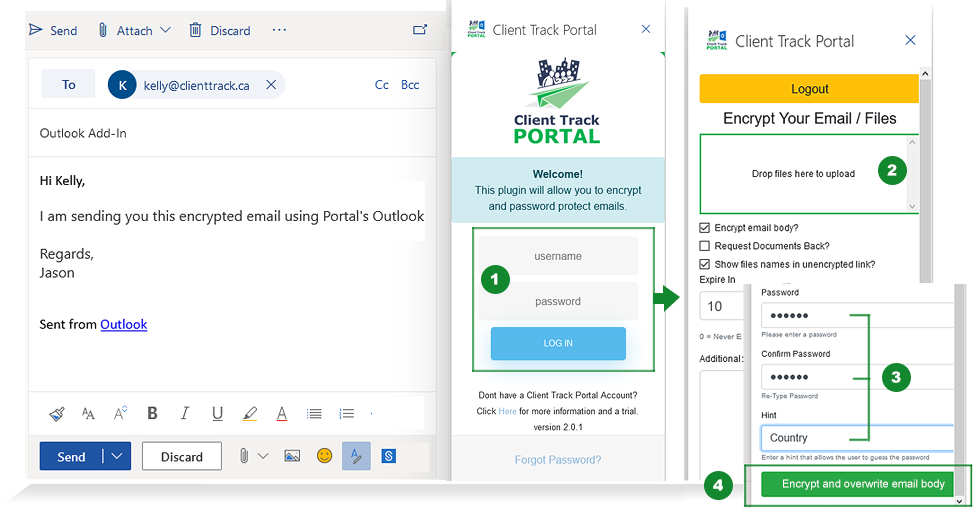Enable Request Documents Back checkbox
The height and width of the screenshot is (522, 978).
click(705, 246)
